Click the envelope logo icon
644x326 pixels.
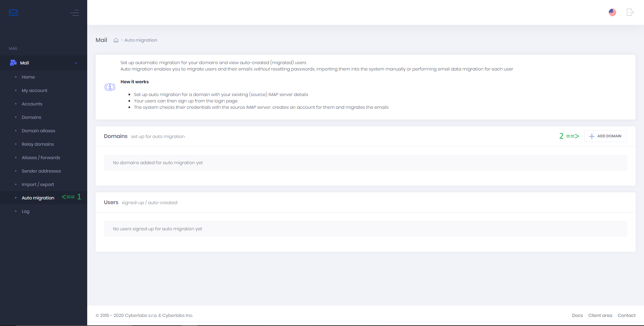click(13, 13)
